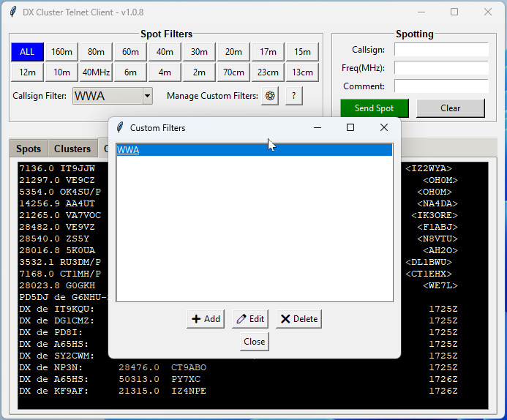Toggle the ALL band filter
The height and width of the screenshot is (420, 507).
pos(27,52)
